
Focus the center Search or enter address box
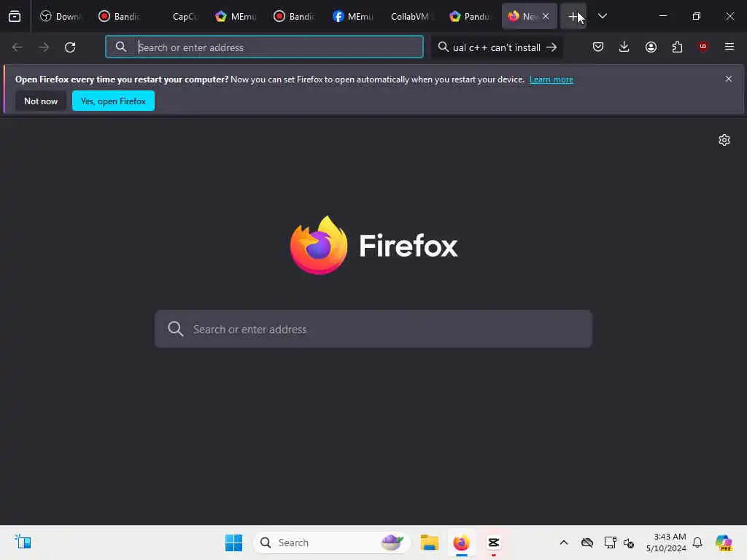373,329
